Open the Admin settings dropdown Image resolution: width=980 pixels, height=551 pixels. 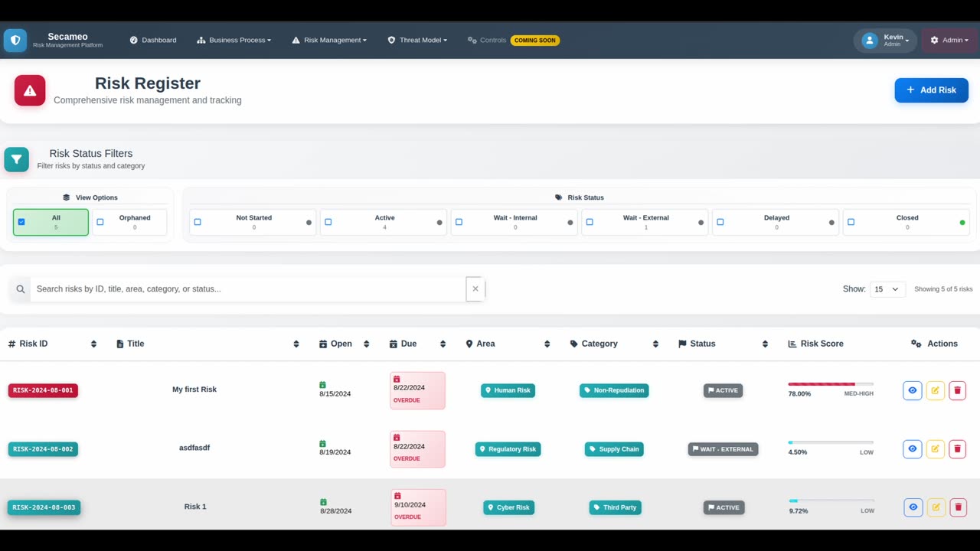pos(949,41)
